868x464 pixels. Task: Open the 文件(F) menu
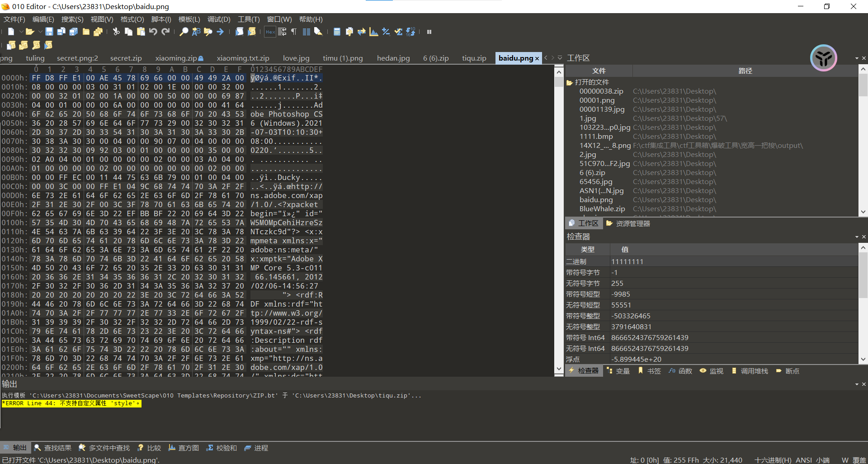[14, 19]
